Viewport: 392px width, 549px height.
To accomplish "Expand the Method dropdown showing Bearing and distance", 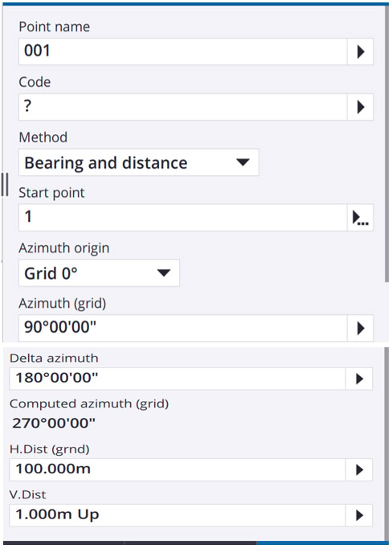I will pyautogui.click(x=139, y=162).
